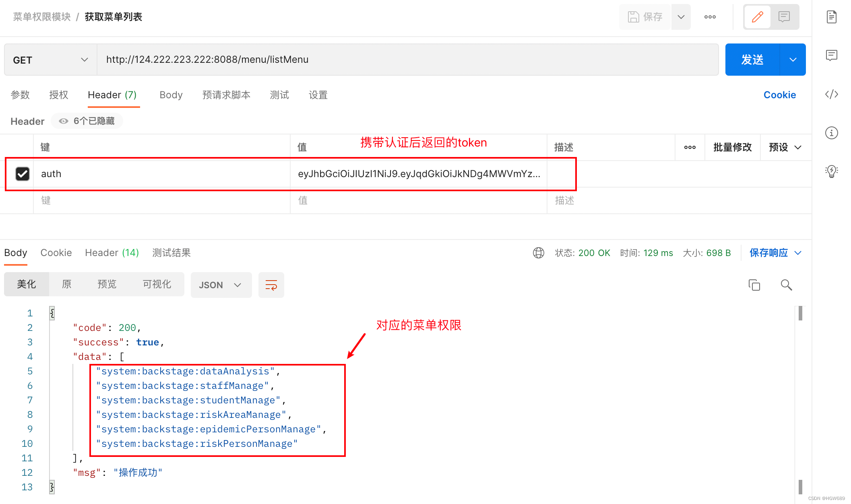Click the 保存响应 save response button

tap(768, 253)
